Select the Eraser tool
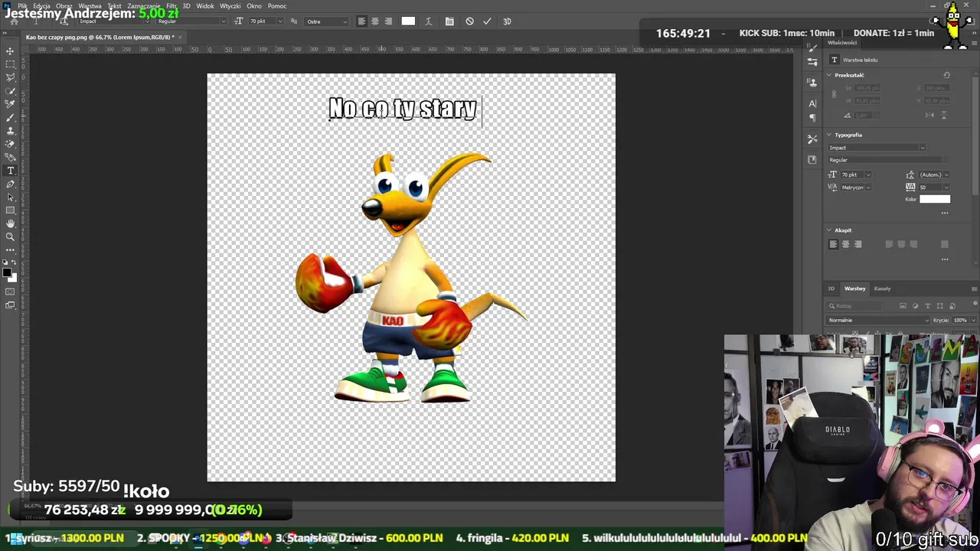Viewport: 980px width, 551px height. (10, 144)
